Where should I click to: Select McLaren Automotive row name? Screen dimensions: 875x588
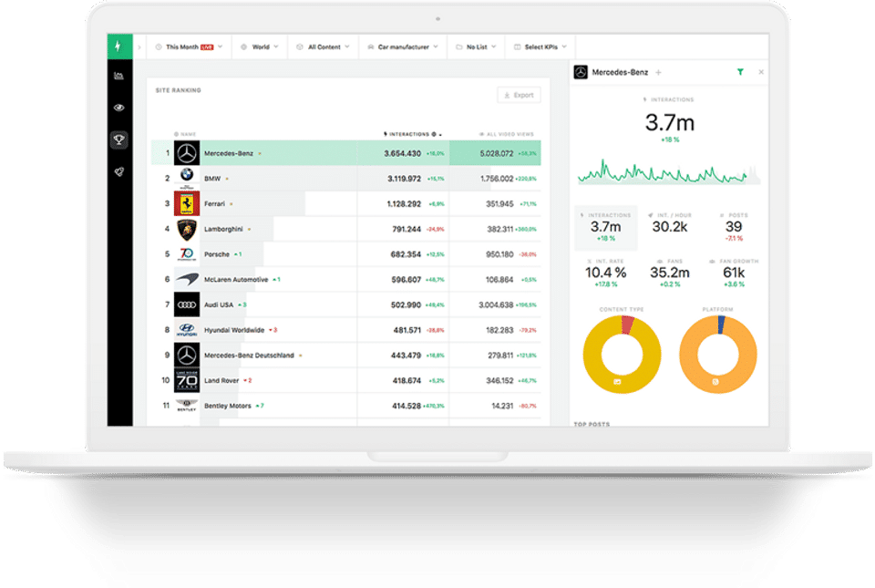tap(235, 280)
